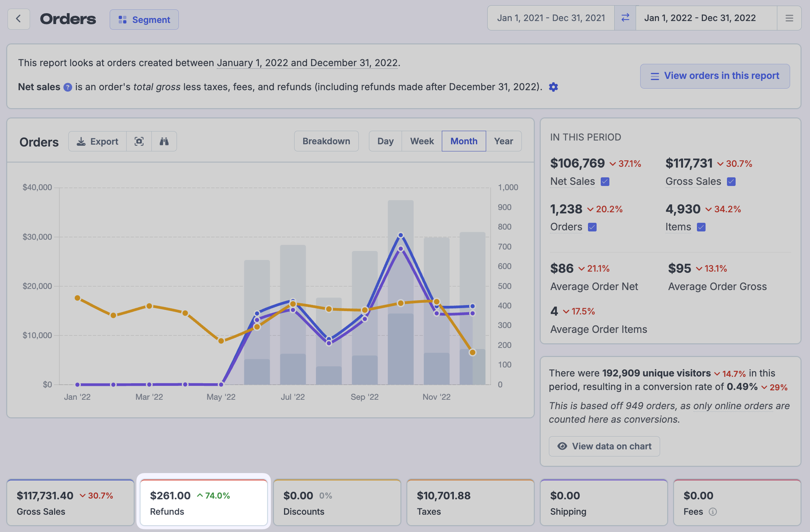Click View orders in this report
The image size is (810, 532).
(715, 76)
